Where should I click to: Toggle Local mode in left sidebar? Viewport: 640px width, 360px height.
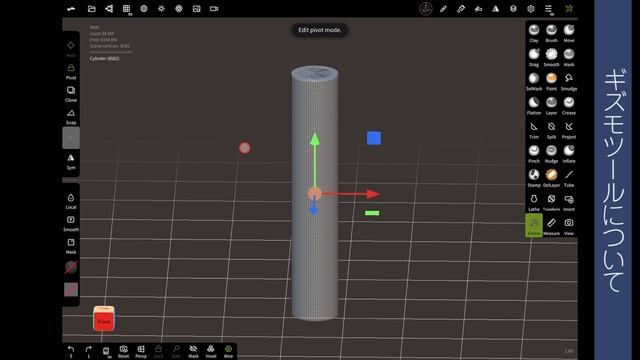71,201
